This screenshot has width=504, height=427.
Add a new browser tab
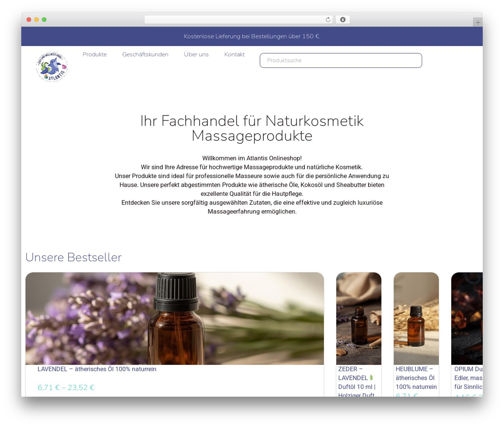click(478, 22)
